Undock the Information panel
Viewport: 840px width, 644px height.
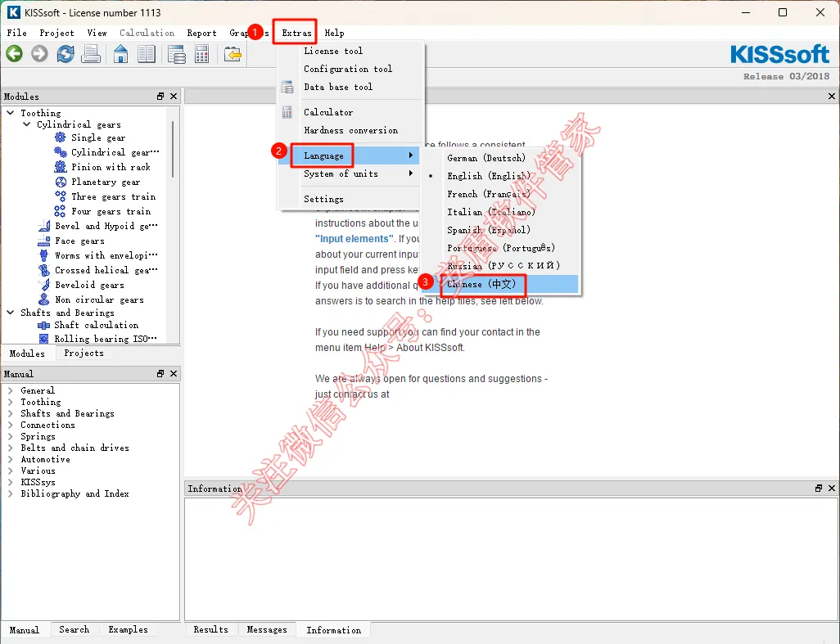click(819, 489)
